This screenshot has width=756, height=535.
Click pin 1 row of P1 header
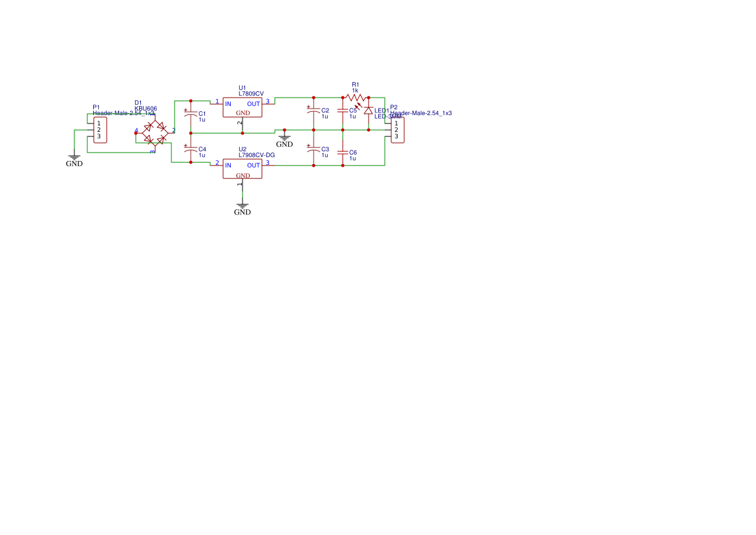coord(100,124)
